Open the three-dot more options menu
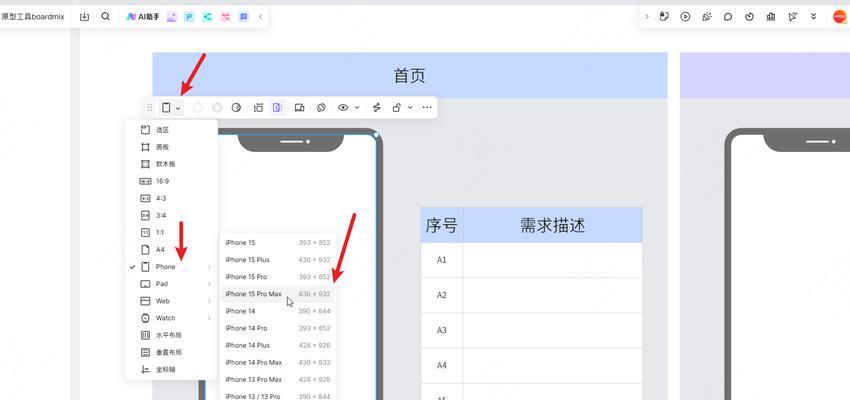This screenshot has height=400, width=850. [x=427, y=108]
